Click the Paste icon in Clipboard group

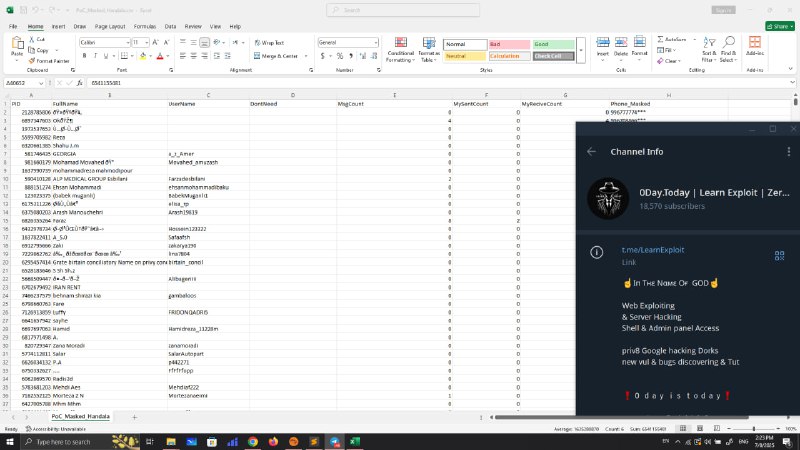click(17, 43)
